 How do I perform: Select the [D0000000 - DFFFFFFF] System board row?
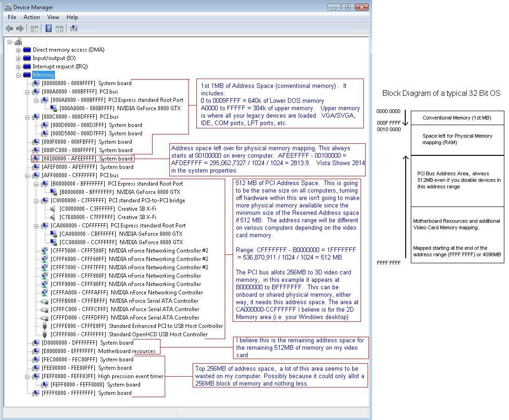click(87, 343)
